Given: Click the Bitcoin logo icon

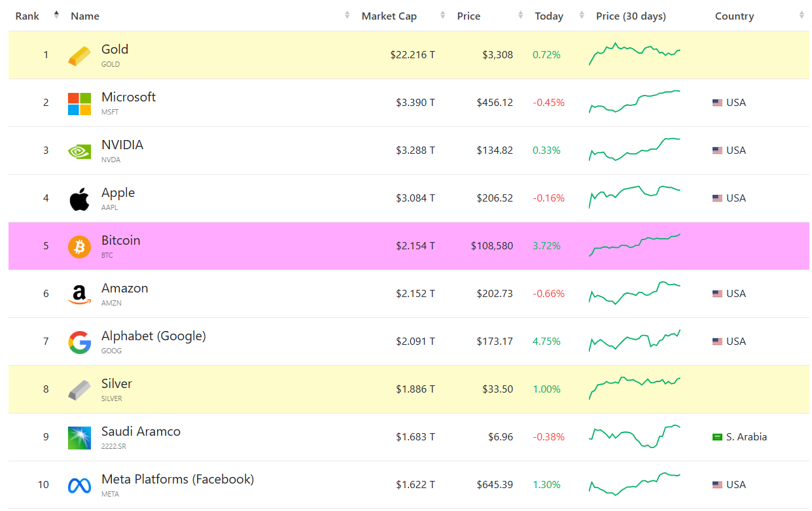Looking at the screenshot, I should point(79,247).
